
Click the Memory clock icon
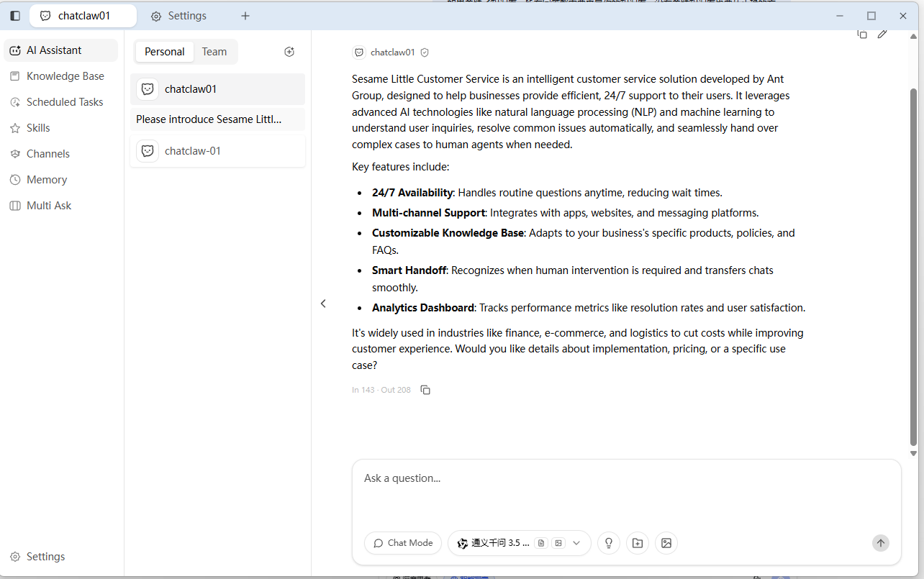click(15, 180)
